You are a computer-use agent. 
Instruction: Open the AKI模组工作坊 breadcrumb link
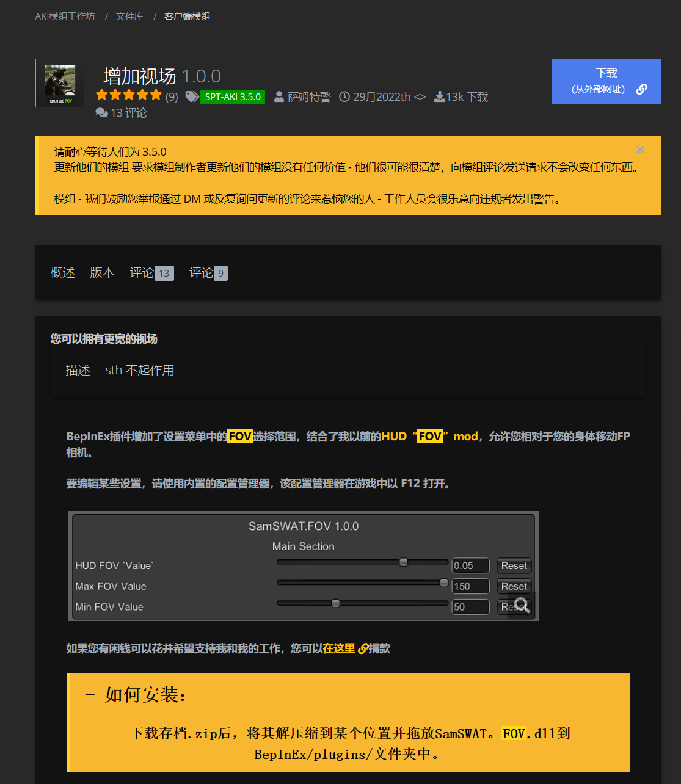(65, 16)
